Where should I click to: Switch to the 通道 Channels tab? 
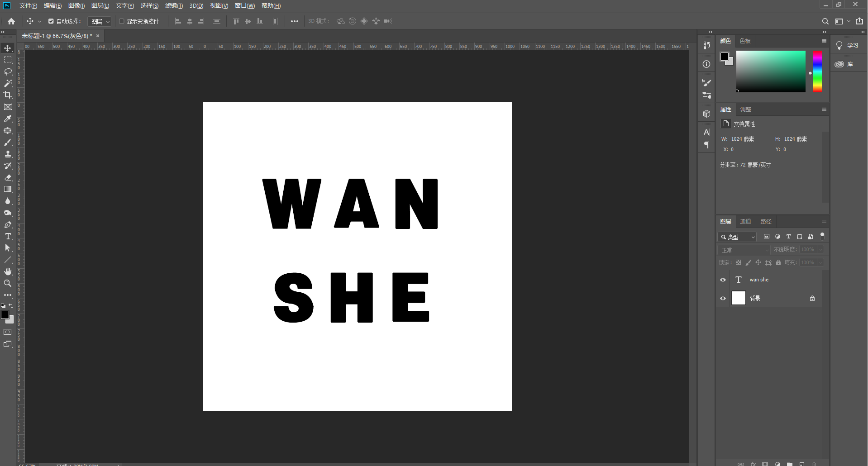(x=745, y=221)
